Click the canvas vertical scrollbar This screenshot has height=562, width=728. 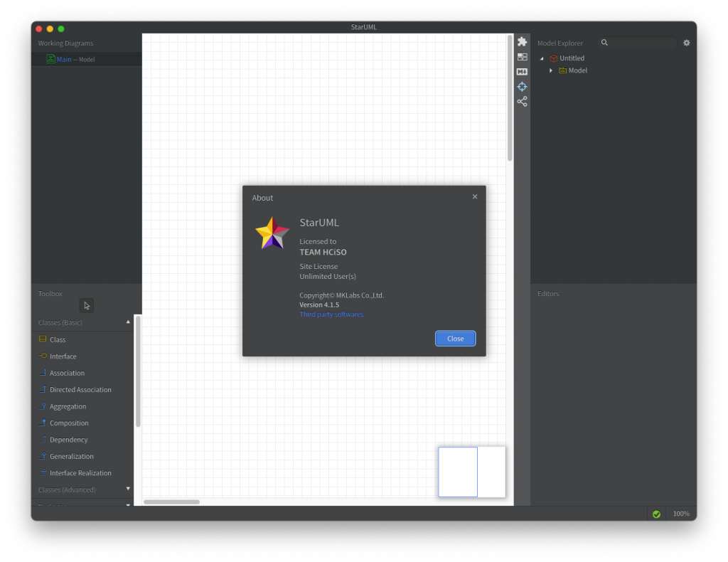click(x=510, y=98)
